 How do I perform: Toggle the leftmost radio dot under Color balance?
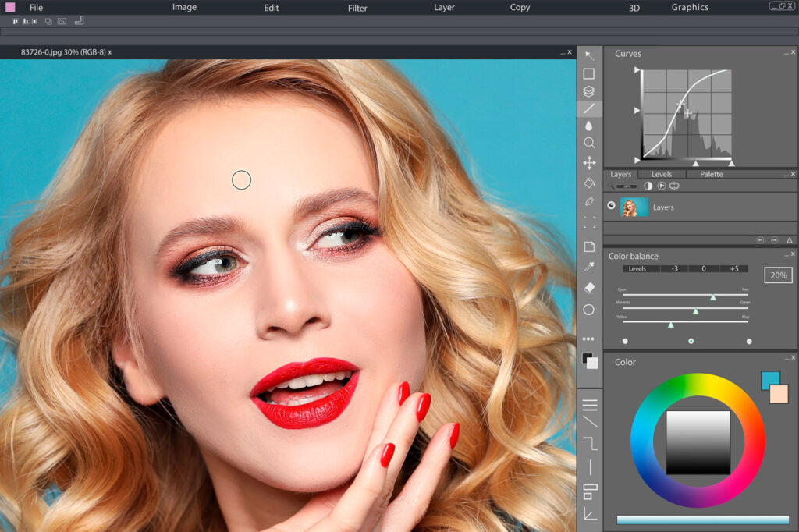point(625,340)
